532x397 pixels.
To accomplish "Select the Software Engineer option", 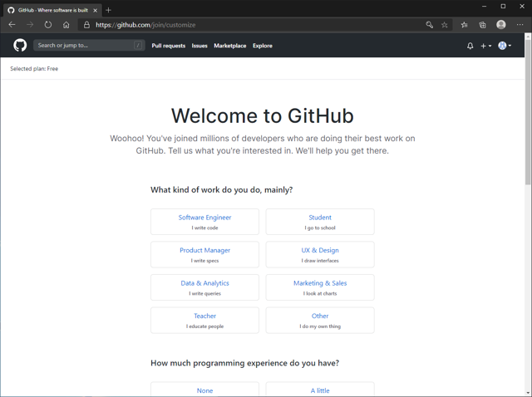I will coord(205,222).
